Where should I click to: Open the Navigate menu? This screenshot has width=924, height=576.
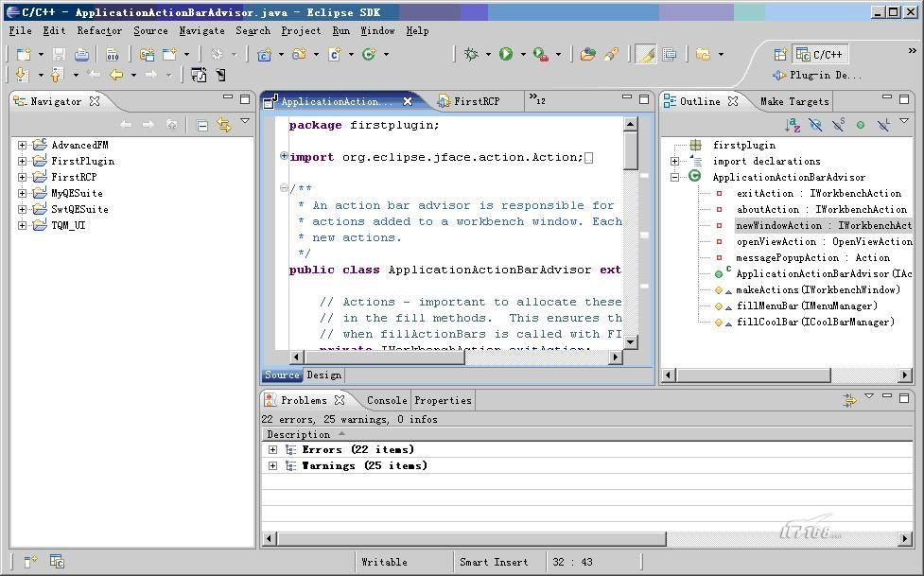coord(201,30)
